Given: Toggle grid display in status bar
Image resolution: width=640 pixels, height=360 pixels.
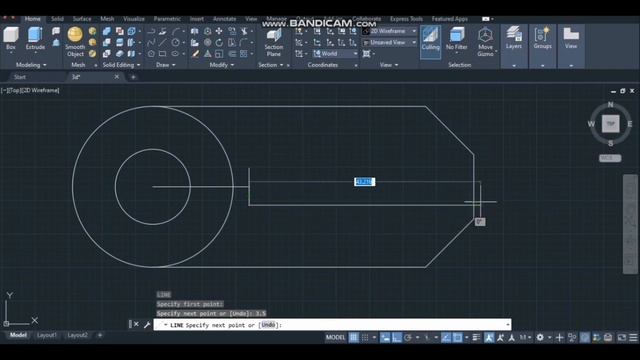Looking at the screenshot, I should pos(353,338).
